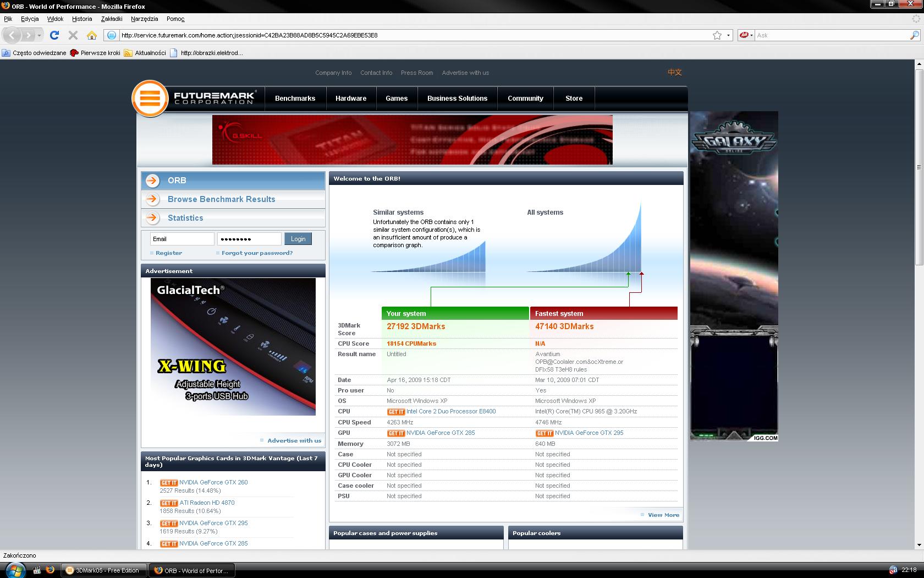Click ORB World of Performance taskbar button
The height and width of the screenshot is (578, 924).
click(192, 570)
